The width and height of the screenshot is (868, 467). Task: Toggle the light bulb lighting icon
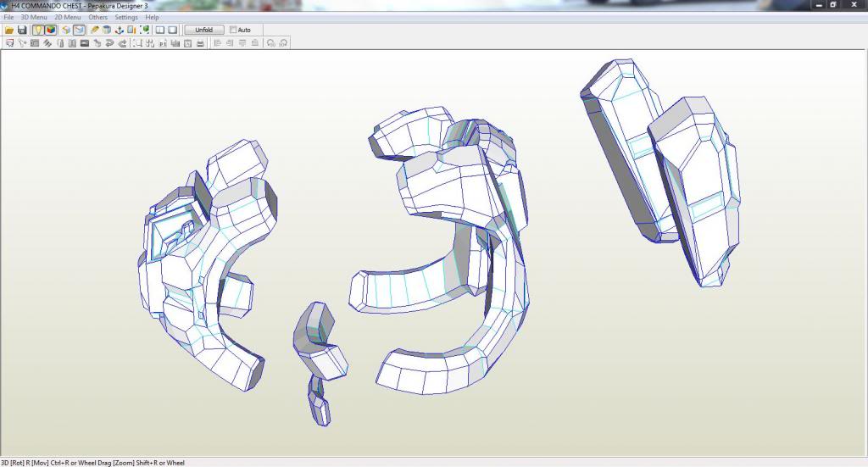click(37, 30)
